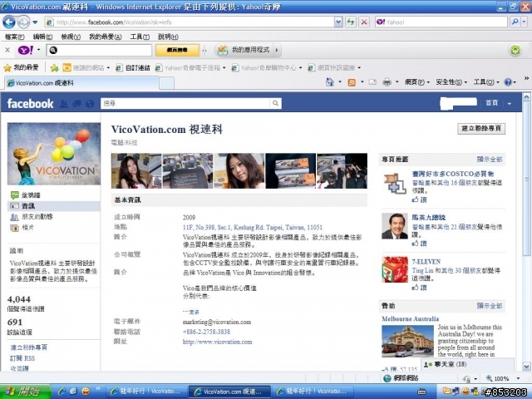The image size is (532, 399).
Task: Open 我的最愛 favorites star button
Action: 21,68
